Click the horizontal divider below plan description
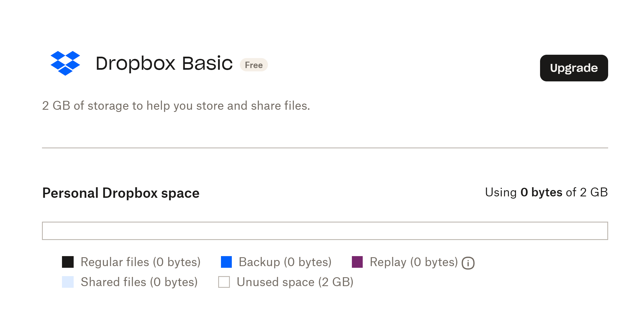Viewport: 644px width, 315px height. click(x=325, y=148)
